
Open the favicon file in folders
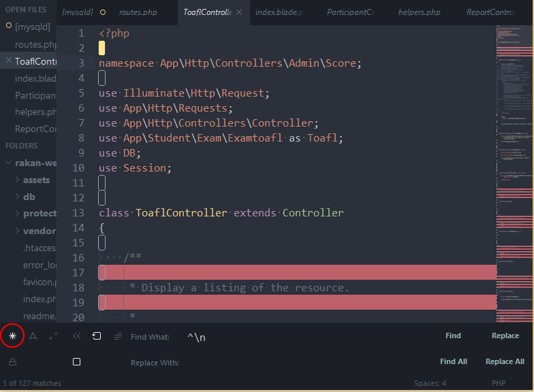[x=40, y=282]
